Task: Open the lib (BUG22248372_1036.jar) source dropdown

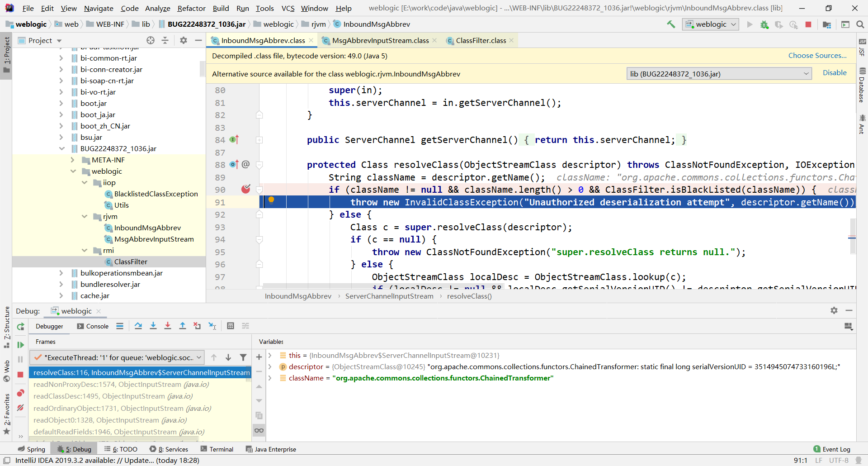Action: 719,74
